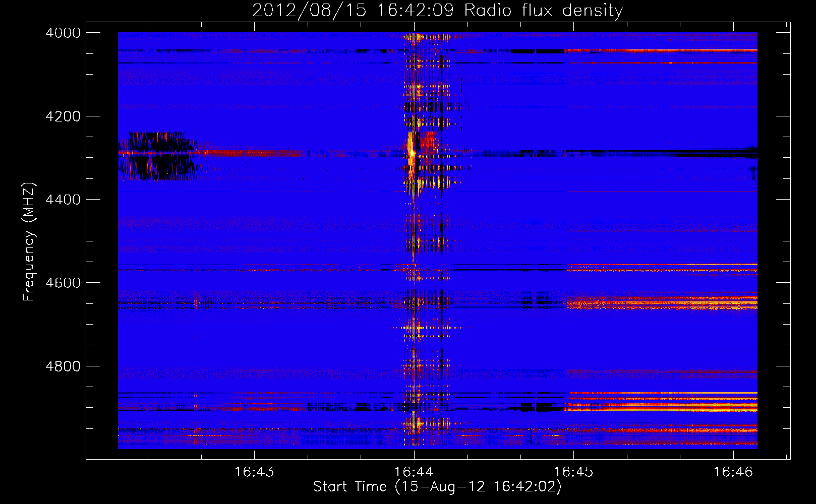816x504 pixels.
Task: Click the 4600 frequency tick label
Action: coord(63,283)
